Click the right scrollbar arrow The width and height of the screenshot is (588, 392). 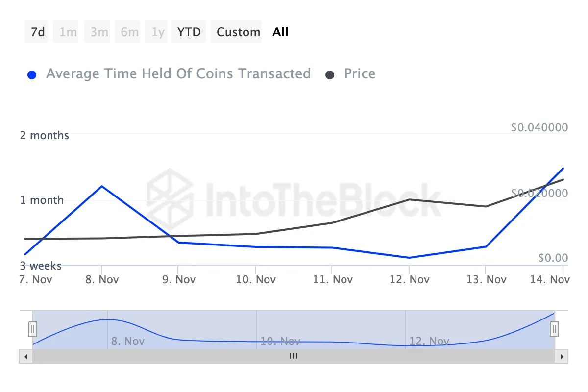point(562,356)
